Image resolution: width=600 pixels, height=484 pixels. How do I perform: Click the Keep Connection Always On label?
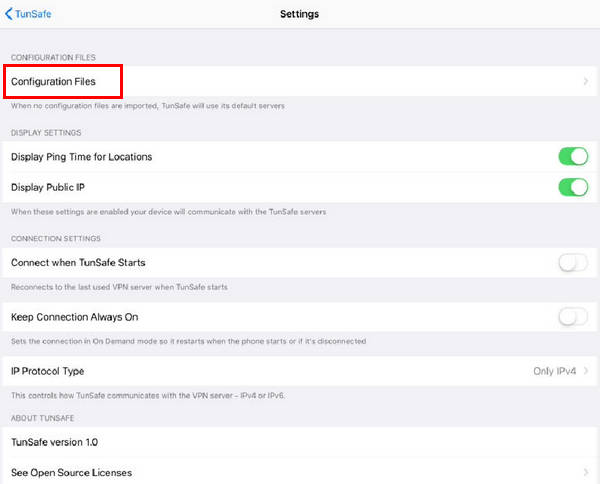pos(74,317)
